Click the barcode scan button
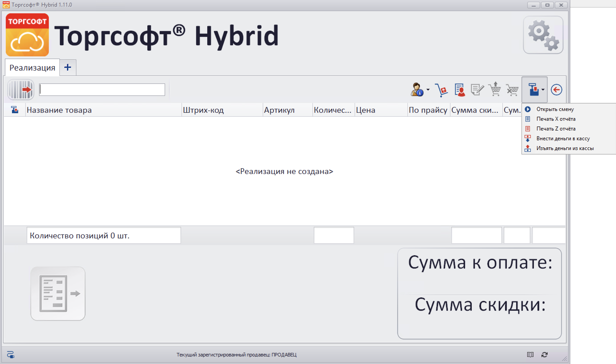The width and height of the screenshot is (616, 364). click(21, 89)
